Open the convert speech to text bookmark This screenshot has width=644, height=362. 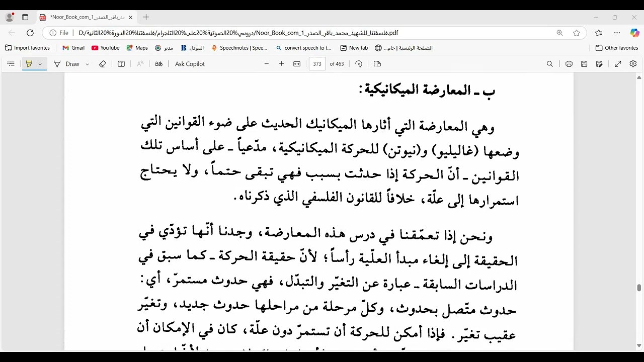pyautogui.click(x=303, y=48)
